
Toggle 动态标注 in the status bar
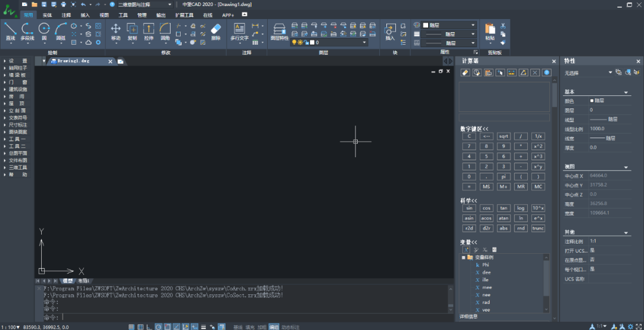pyautogui.click(x=290, y=326)
